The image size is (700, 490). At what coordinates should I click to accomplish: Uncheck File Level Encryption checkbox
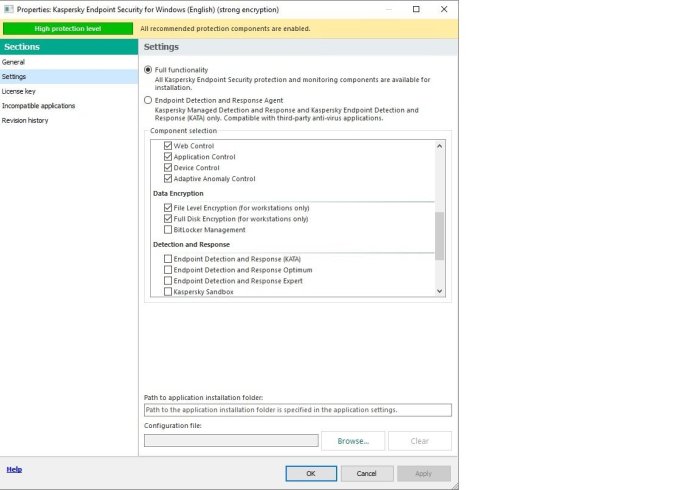pos(168,208)
